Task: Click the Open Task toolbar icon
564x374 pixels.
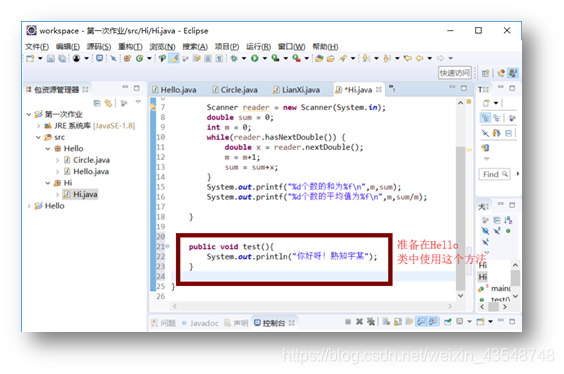Action: click(330, 58)
